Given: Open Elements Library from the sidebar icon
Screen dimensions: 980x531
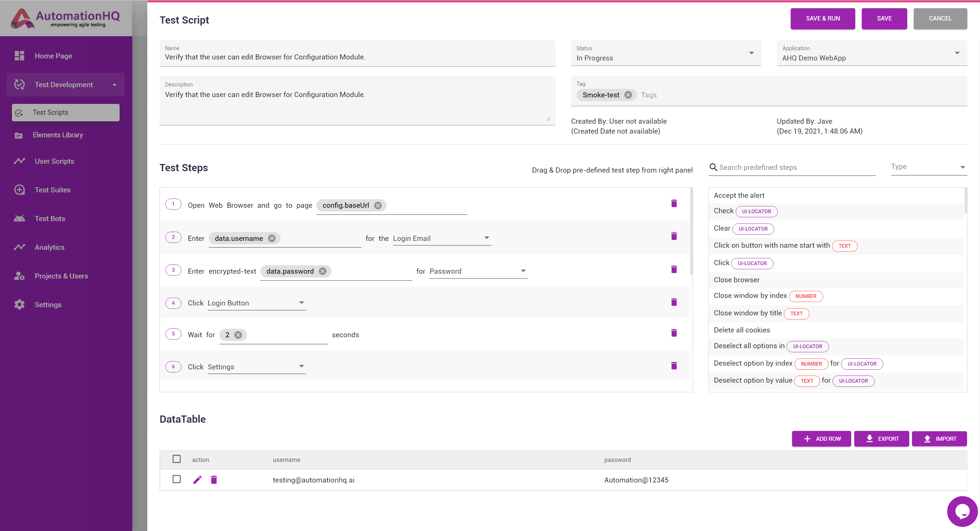Looking at the screenshot, I should (19, 135).
